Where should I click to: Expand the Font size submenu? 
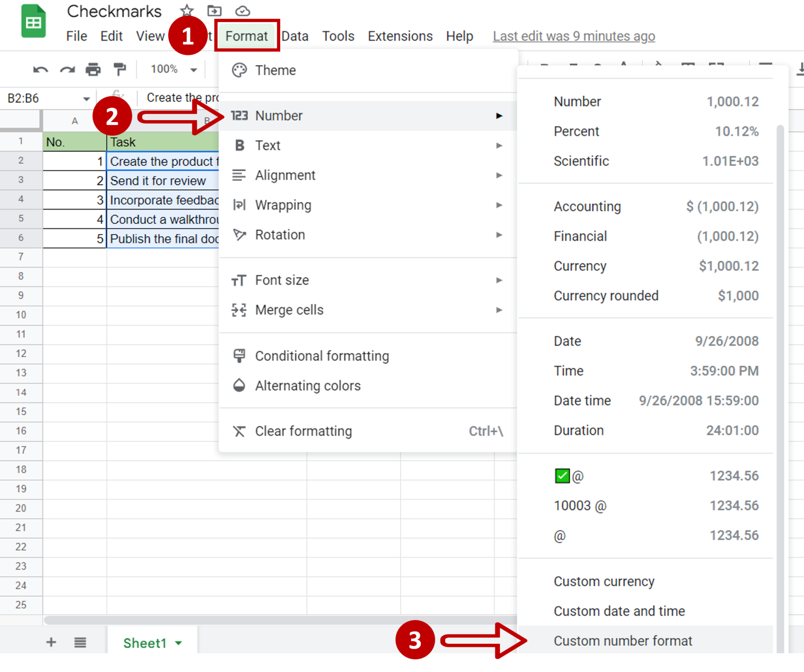(x=368, y=280)
